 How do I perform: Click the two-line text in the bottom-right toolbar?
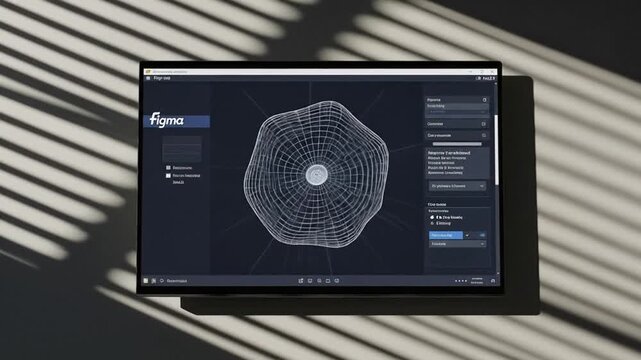coord(477,281)
